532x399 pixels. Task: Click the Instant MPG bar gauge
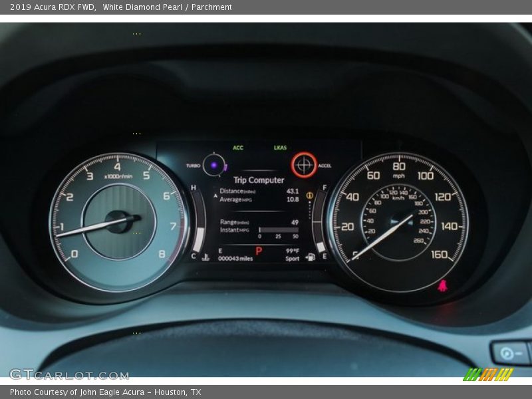point(279,229)
